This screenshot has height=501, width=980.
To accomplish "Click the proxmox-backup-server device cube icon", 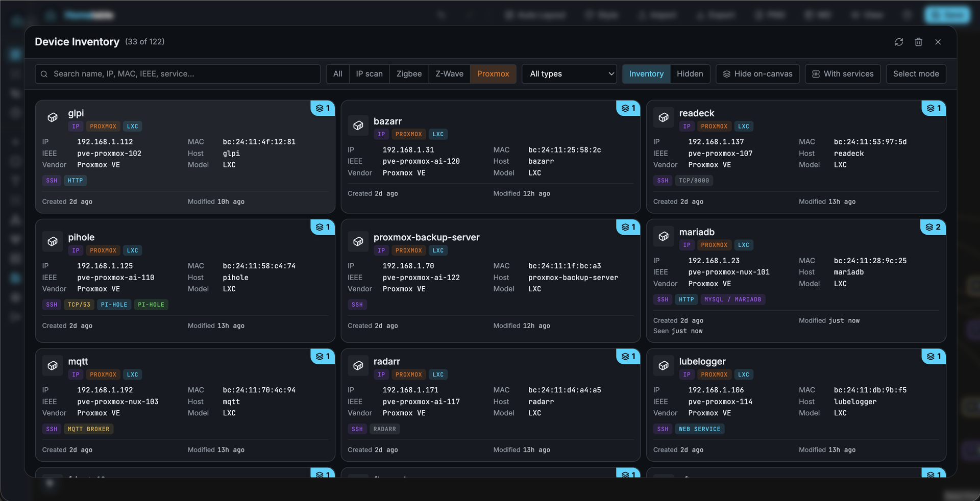I will 358,241.
